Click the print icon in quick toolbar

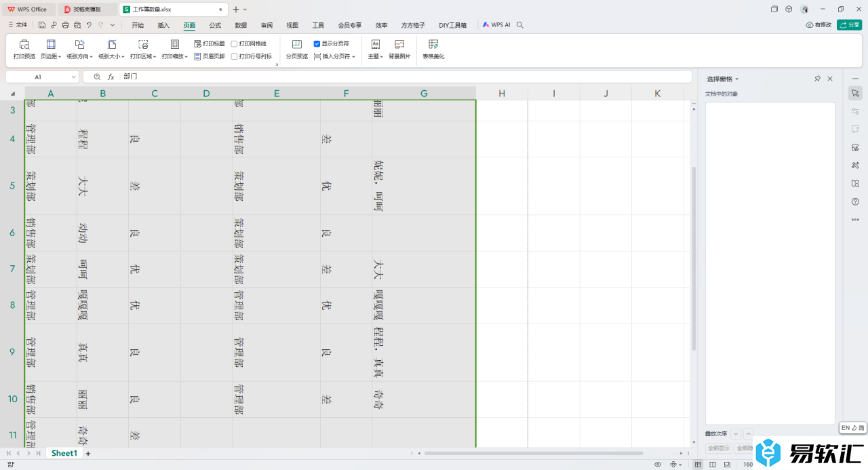click(x=65, y=25)
